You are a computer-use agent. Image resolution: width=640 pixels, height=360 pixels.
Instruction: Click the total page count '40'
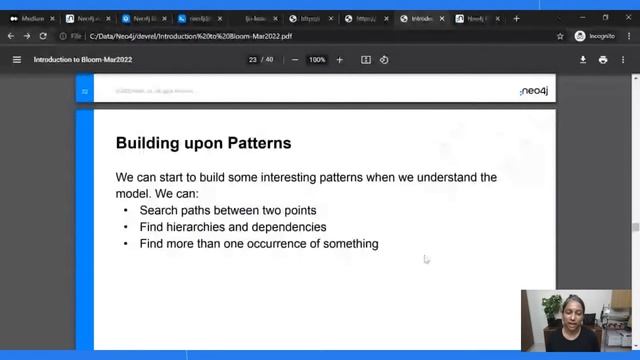coord(269,60)
